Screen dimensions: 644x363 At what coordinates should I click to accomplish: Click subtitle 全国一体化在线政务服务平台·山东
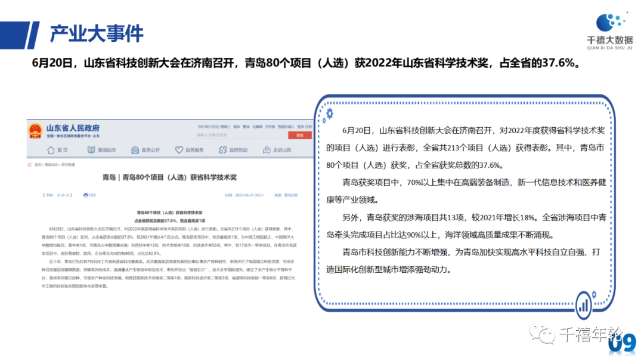tap(73, 136)
